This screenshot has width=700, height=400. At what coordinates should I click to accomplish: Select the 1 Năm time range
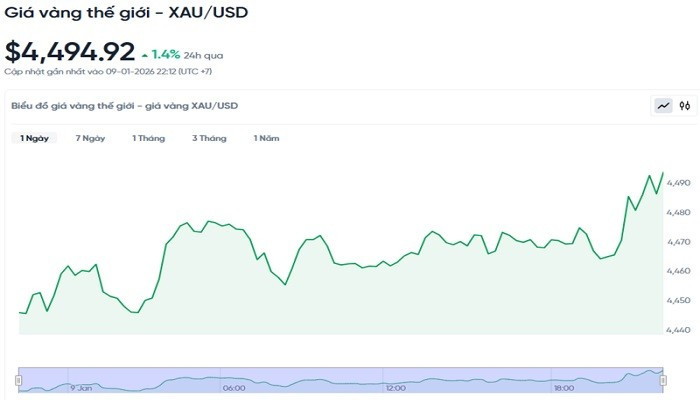[x=266, y=138]
